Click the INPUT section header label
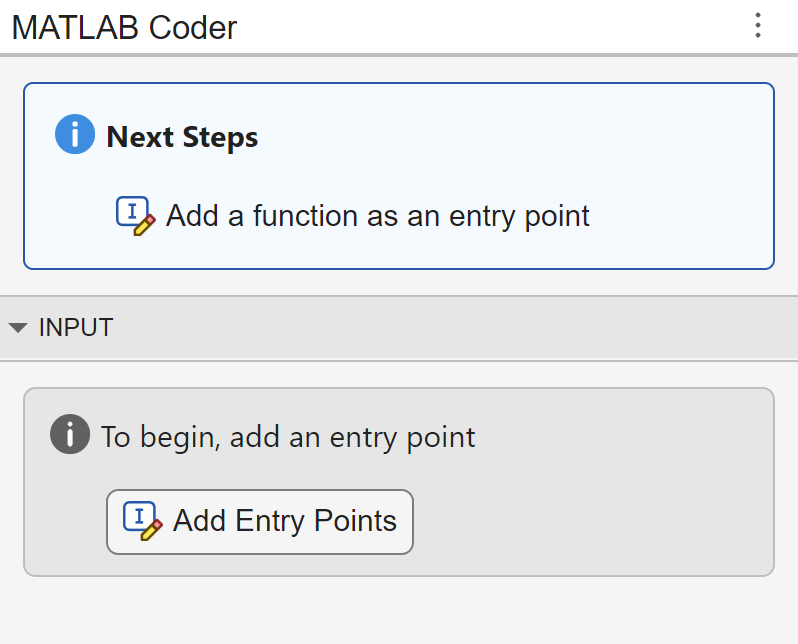This screenshot has height=644, width=798. (76, 327)
